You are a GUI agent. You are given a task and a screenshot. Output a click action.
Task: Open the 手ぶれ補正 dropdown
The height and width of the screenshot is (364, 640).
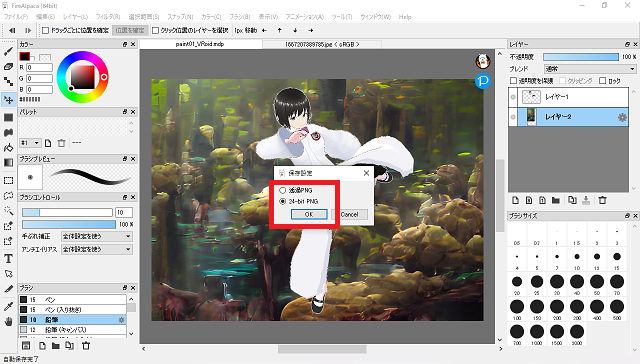[97, 236]
